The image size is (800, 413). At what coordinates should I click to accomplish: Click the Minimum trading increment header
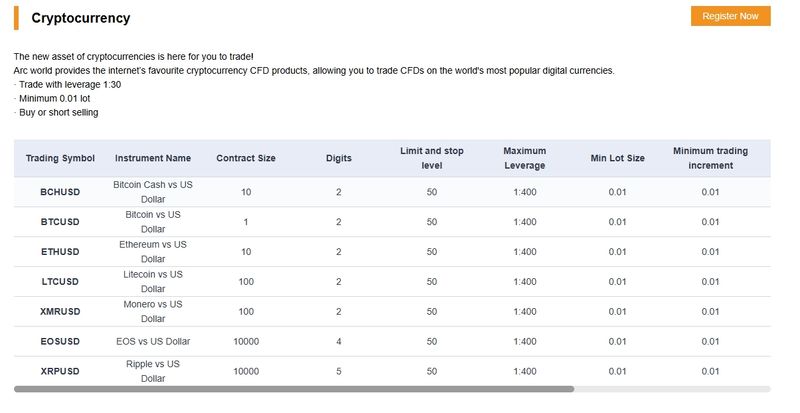pos(710,158)
